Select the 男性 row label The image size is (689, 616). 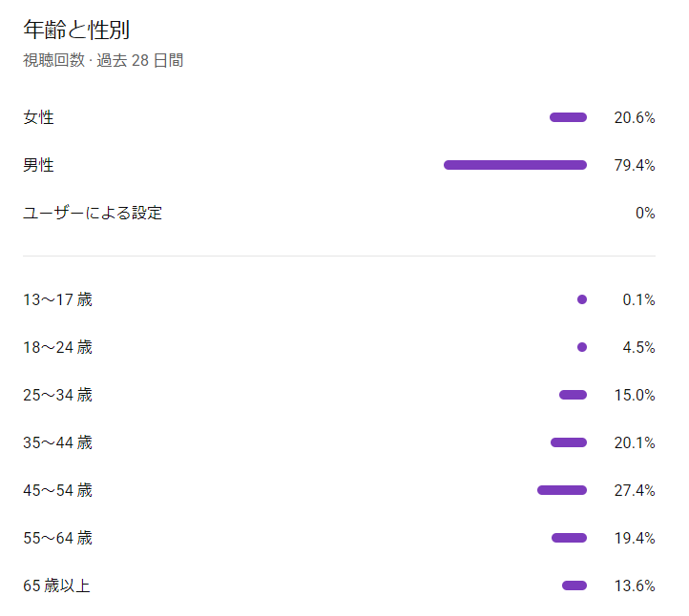click(x=38, y=165)
